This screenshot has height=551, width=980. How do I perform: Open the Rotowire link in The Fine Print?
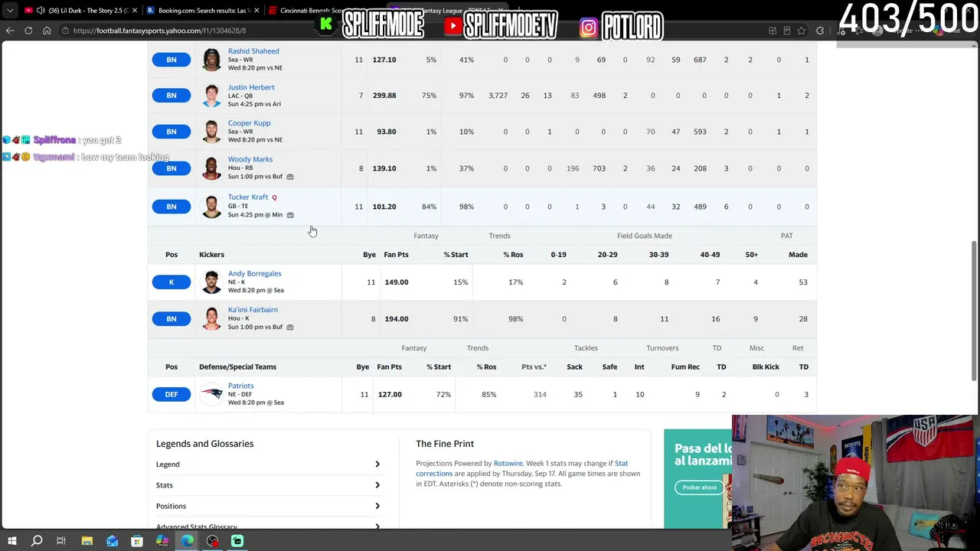click(x=508, y=463)
